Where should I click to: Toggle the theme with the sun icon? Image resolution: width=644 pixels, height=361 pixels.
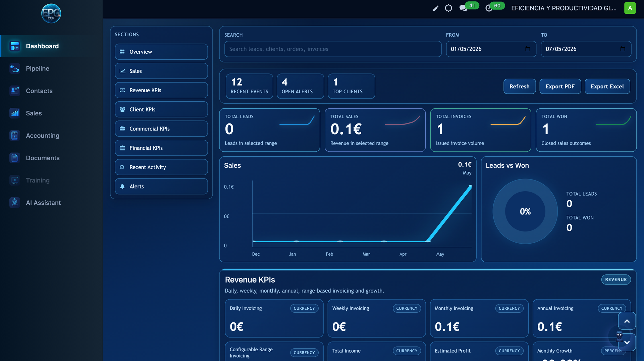(448, 8)
